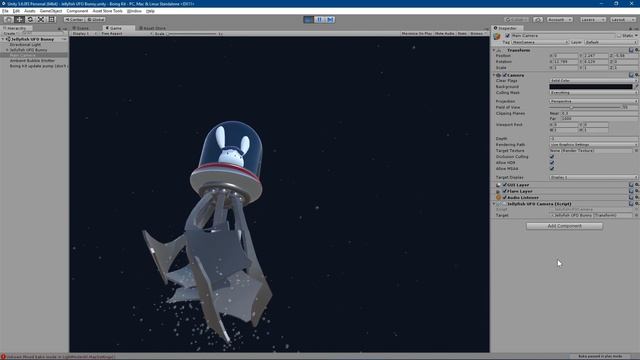Viewport: 640px width, 360px height.
Task: Click the Step frame button
Action: coord(330,19)
